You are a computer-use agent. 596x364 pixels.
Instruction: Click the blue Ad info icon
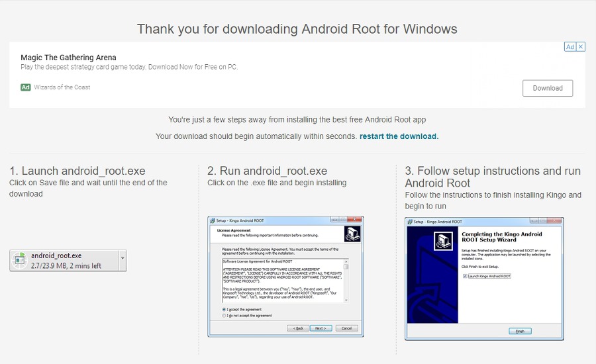570,47
